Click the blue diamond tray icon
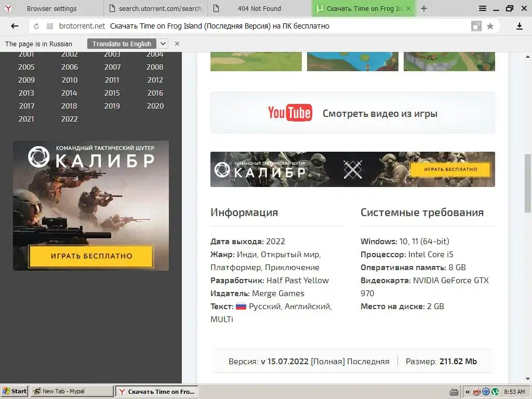532x399 pixels. 486,392
